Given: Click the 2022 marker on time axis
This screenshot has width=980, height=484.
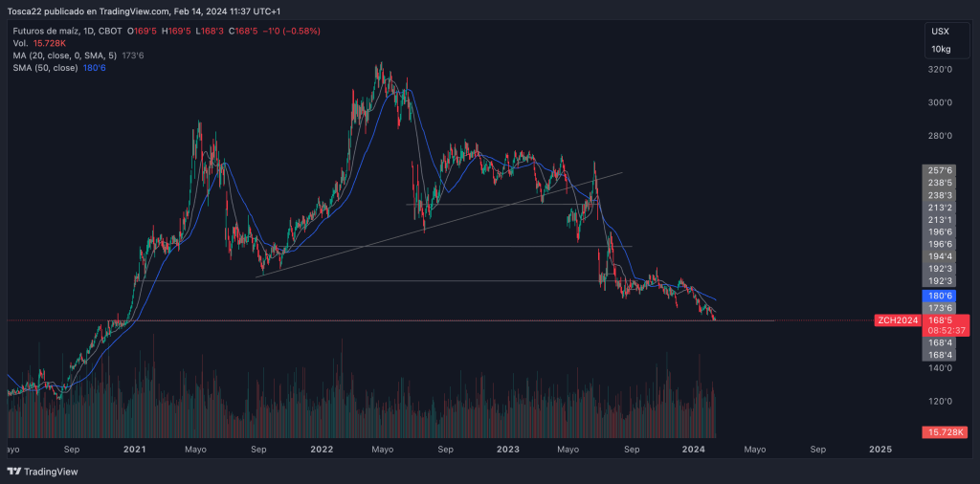Looking at the screenshot, I should click(321, 449).
